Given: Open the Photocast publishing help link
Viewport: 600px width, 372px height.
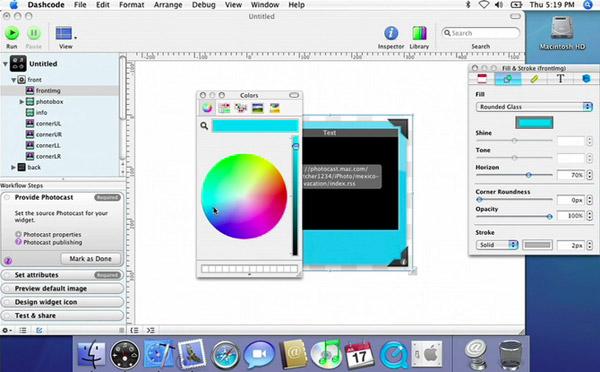Looking at the screenshot, I should pyautogui.click(x=53, y=242).
